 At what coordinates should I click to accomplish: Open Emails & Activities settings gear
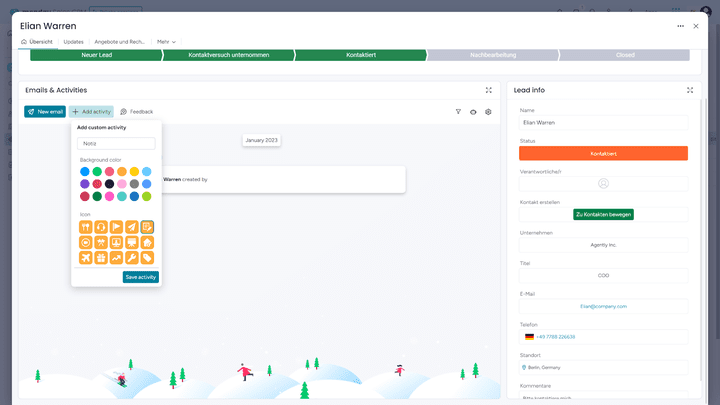(x=488, y=112)
